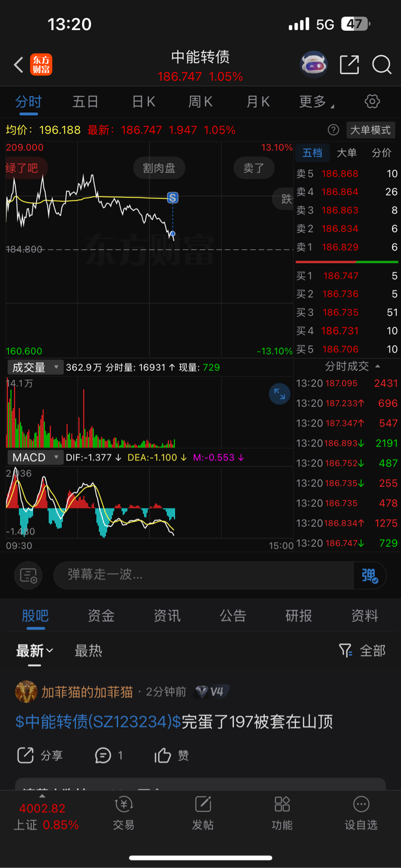Image resolution: width=401 pixels, height=868 pixels.
Task: Tap 加菲猫的加菲猫 user avatar
Action: (x=26, y=692)
